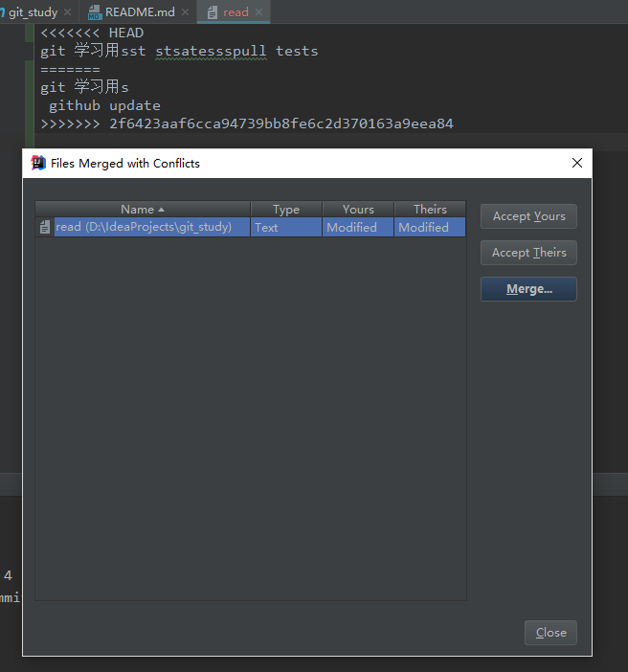628x672 pixels.
Task: Click the IntelliJ icon in dialog title
Action: point(38,163)
